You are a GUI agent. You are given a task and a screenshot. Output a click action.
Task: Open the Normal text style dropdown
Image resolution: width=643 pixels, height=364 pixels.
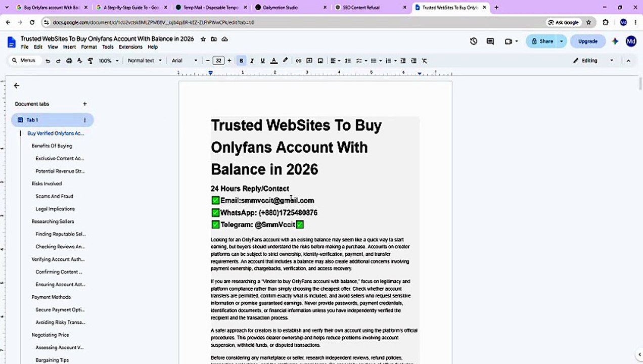pos(145,61)
